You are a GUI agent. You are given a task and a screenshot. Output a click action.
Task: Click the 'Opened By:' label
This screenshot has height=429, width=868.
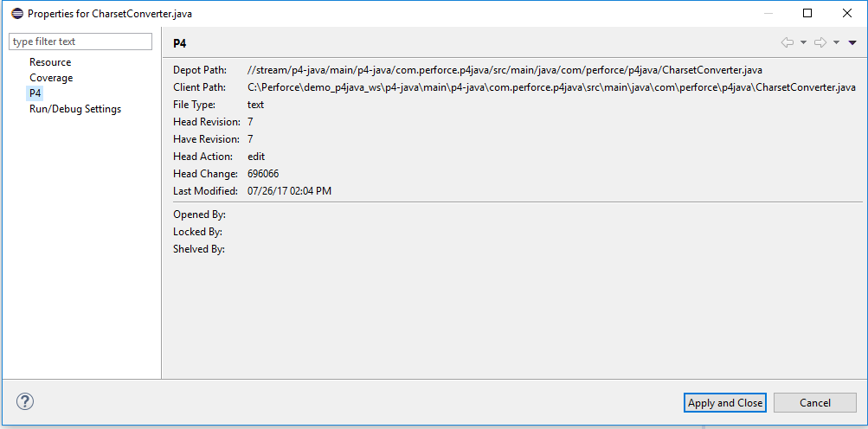199,214
